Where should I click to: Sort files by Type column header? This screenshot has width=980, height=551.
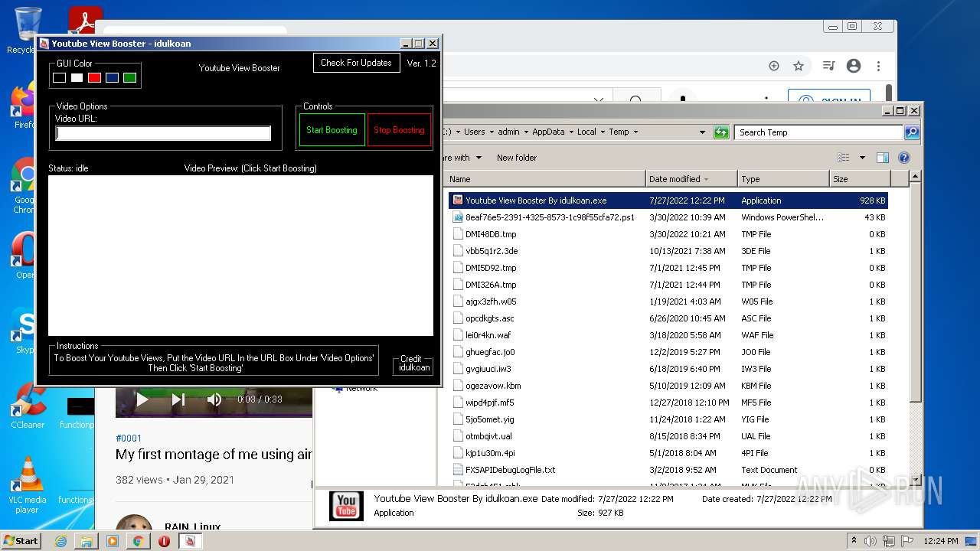783,179
